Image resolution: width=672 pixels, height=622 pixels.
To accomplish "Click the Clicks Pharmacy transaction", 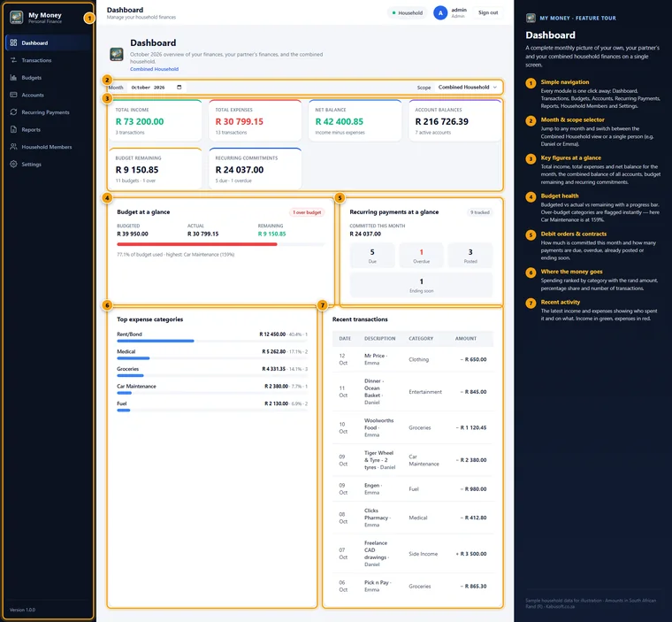I will (x=413, y=518).
